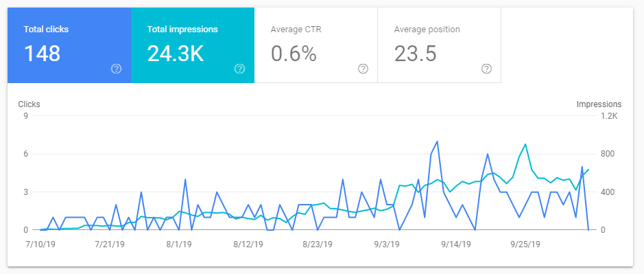Click the 148 total clicks value
Viewport: 644px width, 274px height.
click(x=42, y=54)
